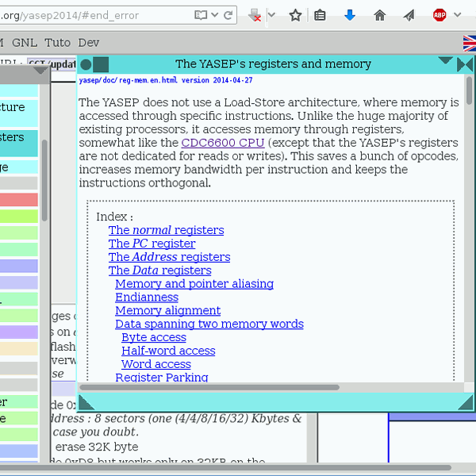Click the circle icon in YASEP window title
The width and height of the screenshot is (476, 476).
(x=86, y=64)
